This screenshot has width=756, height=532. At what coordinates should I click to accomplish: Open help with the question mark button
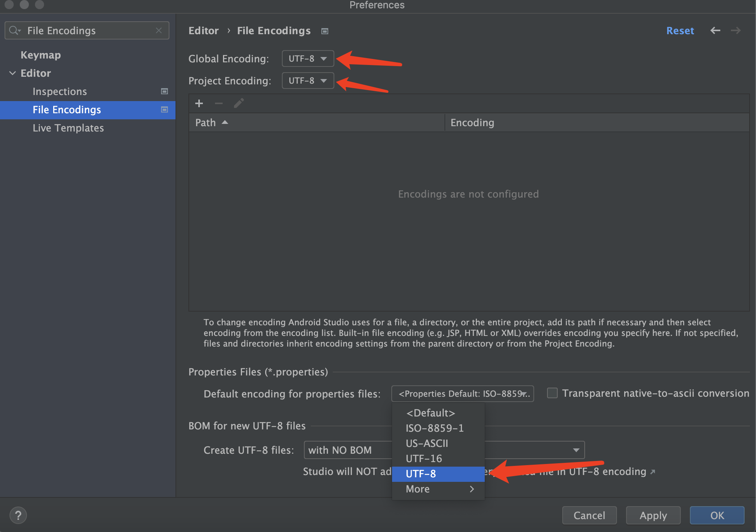click(x=18, y=515)
